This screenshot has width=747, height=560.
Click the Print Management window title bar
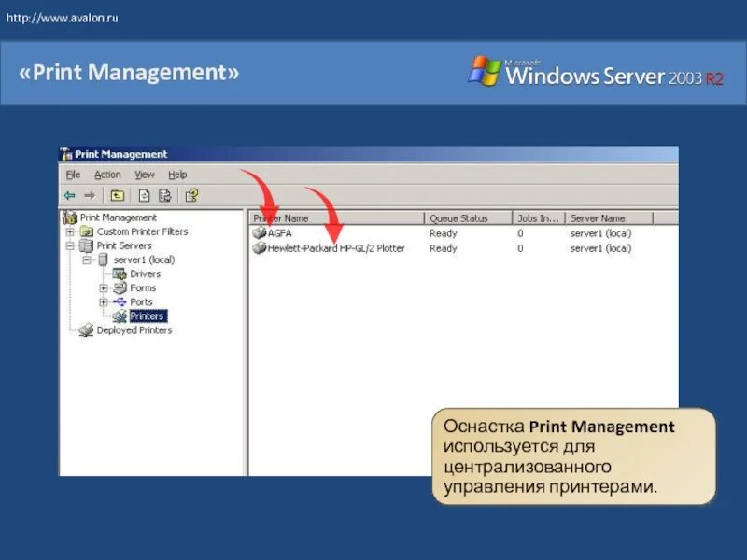[x=369, y=154]
